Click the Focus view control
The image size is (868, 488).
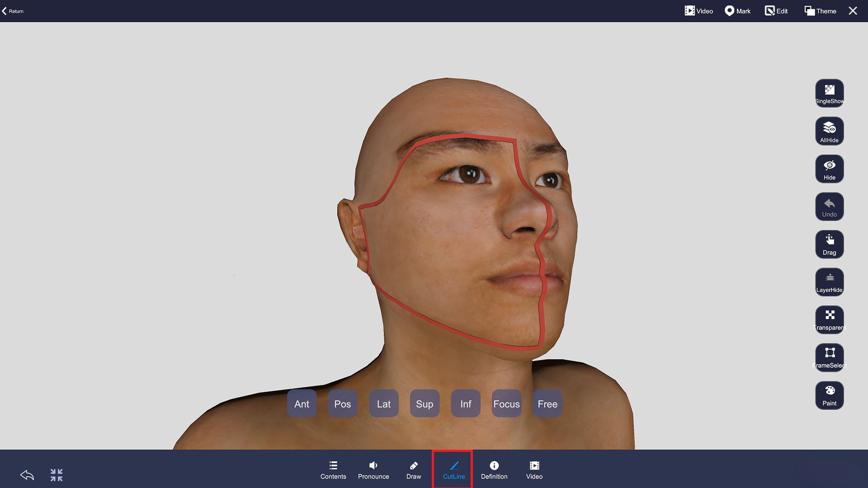pos(506,404)
